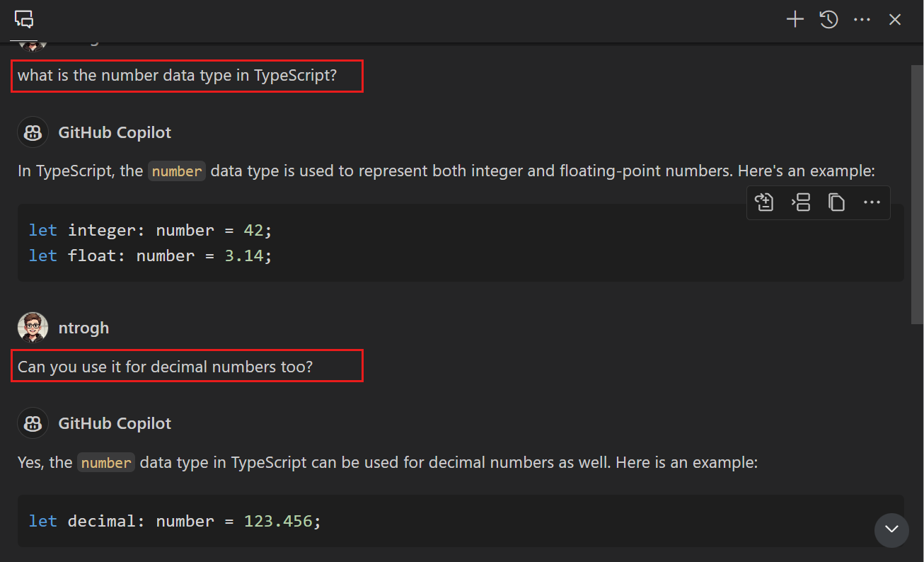Screen dimensions: 924x562
Task: Close the chat panel
Action: 895,20
